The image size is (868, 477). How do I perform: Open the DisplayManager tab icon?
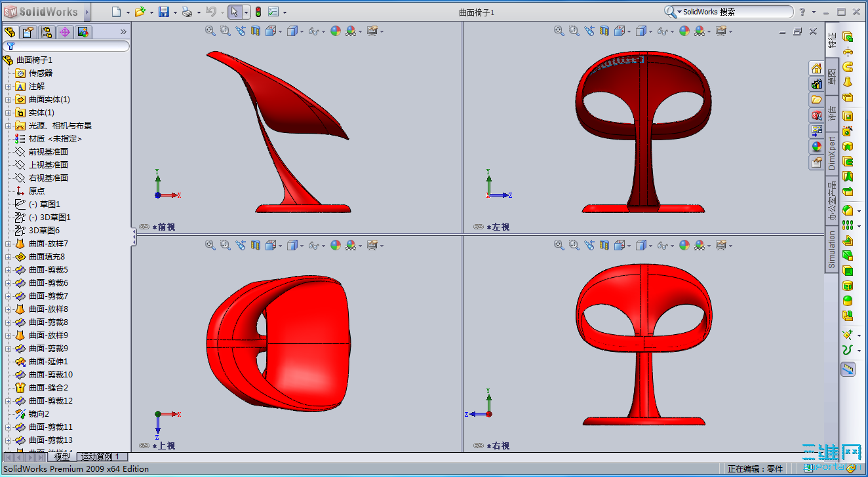tap(83, 32)
